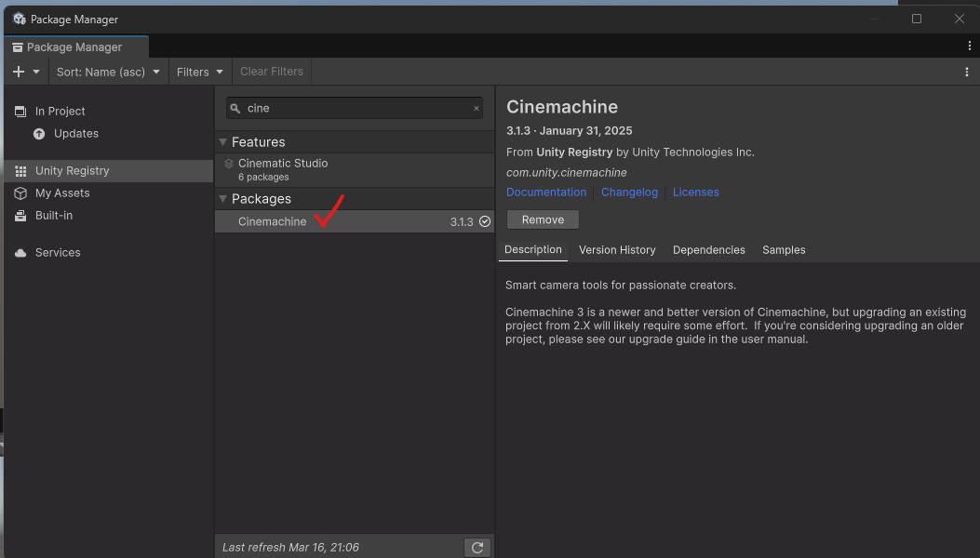Click the Updates arrow icon

39,134
